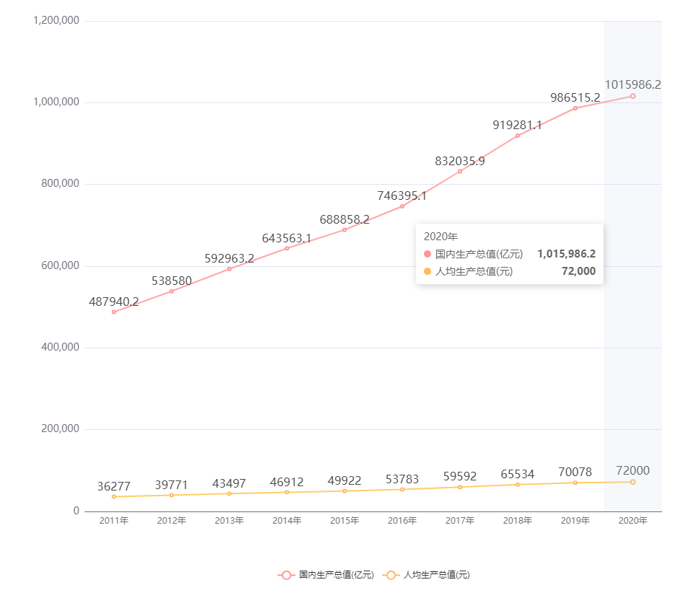Viewport: 700px width, 598px height.
Task: Click the tooltip's red 国内生产总值 color dot
Action: coord(427,254)
